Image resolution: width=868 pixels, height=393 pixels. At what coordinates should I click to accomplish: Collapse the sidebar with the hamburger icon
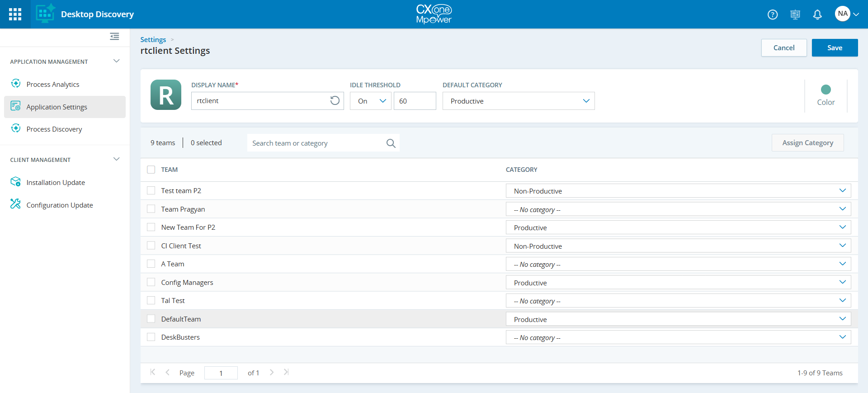point(114,36)
